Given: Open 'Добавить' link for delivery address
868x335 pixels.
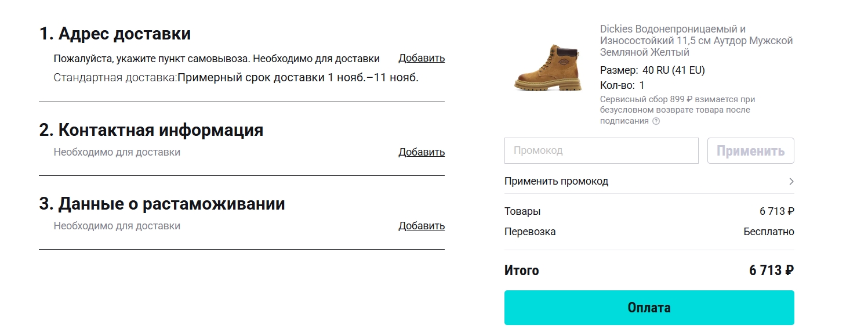Looking at the screenshot, I should (421, 57).
